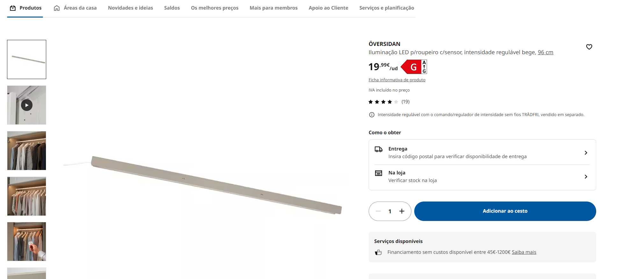Click the quantity field showing 1
This screenshot has width=644, height=279.
click(390, 211)
